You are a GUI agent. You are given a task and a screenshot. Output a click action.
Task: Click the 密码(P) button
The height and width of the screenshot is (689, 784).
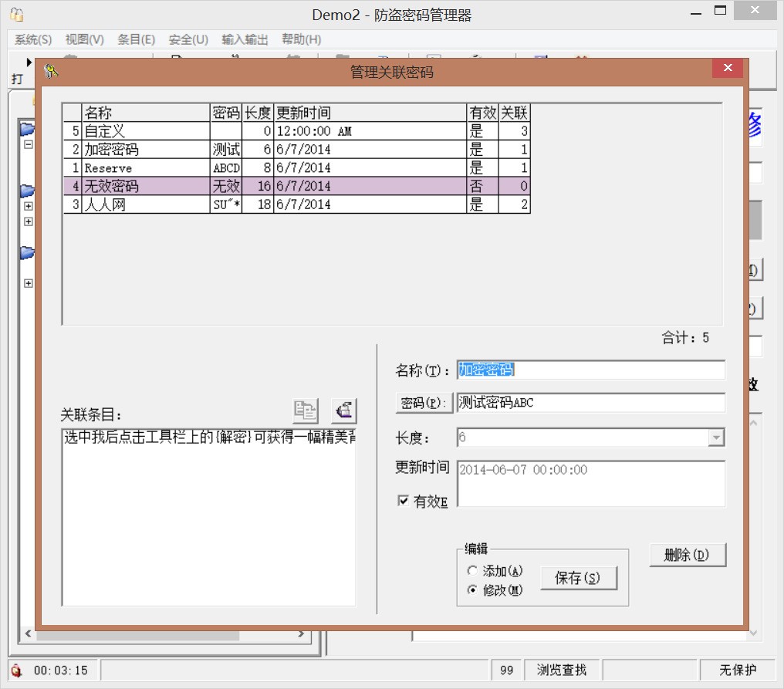tap(424, 403)
